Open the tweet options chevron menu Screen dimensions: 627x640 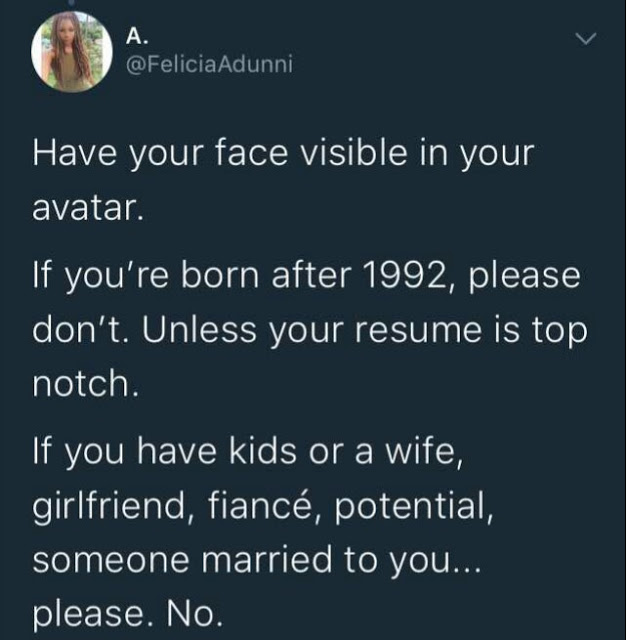click(585, 39)
